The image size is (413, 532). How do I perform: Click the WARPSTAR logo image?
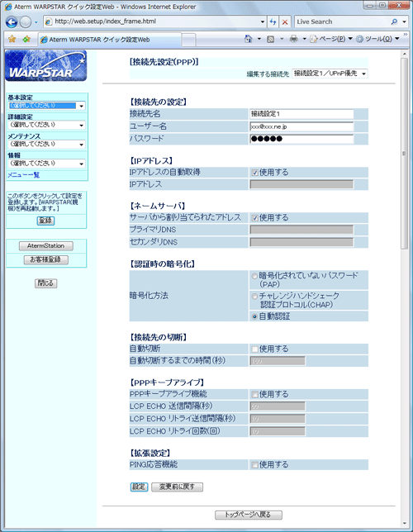(46, 66)
